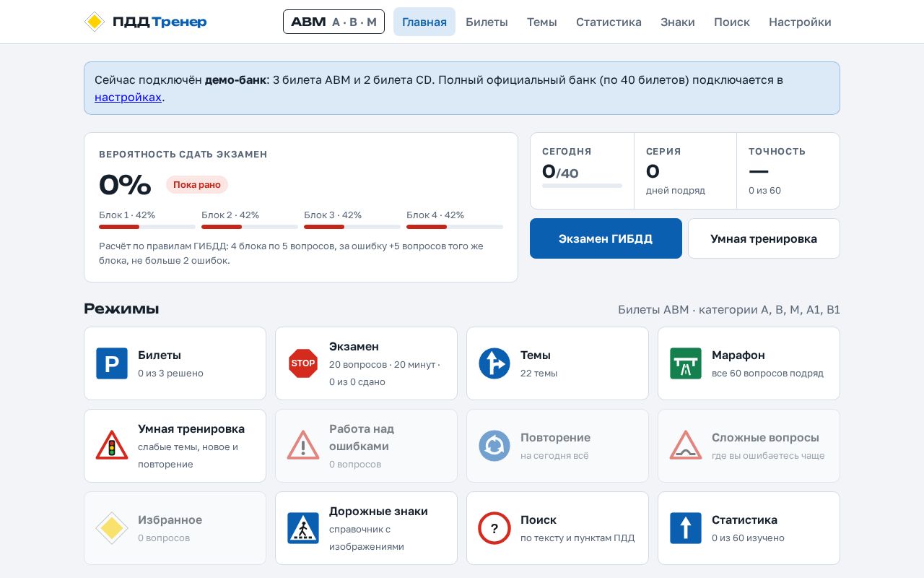The height and width of the screenshot is (578, 924).
Task: Go to the Главная tab
Action: tap(424, 22)
